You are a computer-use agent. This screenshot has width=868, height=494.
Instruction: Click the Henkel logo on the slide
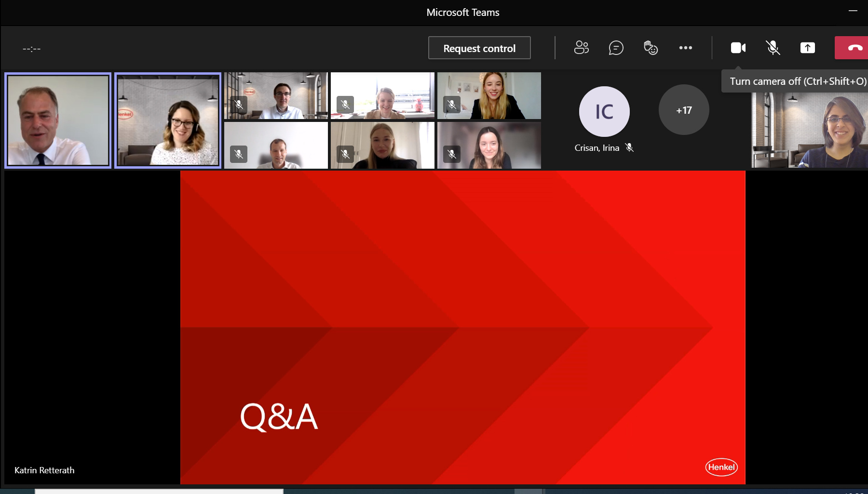point(721,467)
